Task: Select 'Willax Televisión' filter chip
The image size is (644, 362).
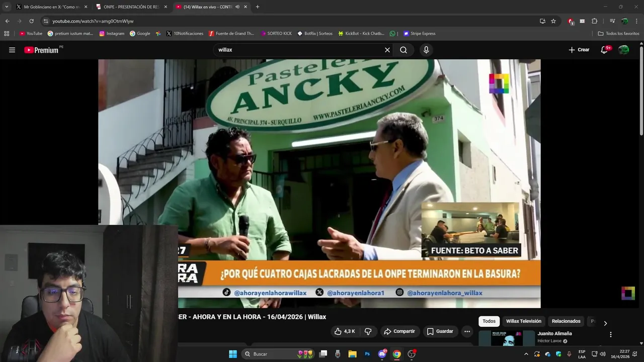Action: click(524, 321)
